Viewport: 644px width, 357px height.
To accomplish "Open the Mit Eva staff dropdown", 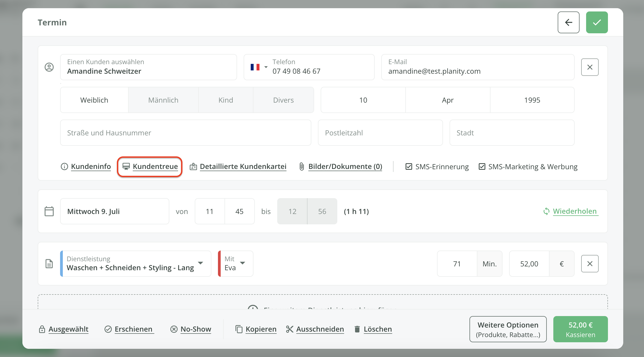I will point(242,263).
